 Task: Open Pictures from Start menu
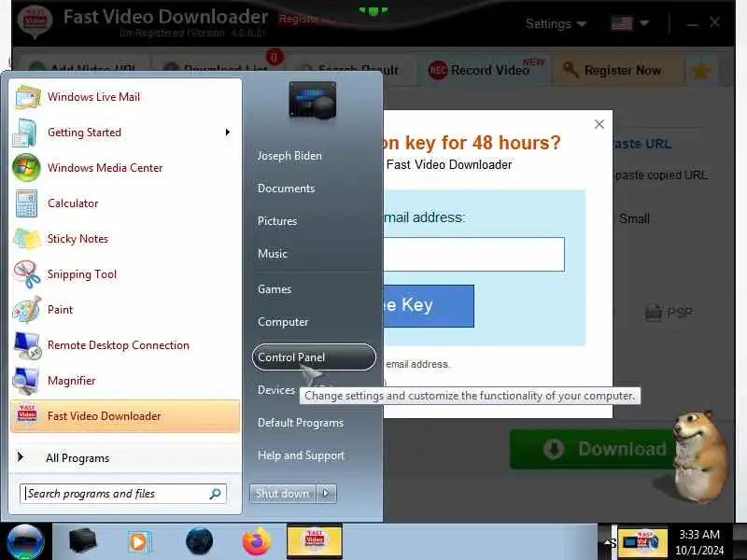277,221
